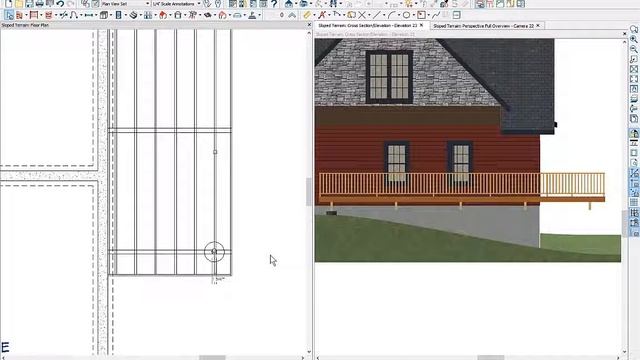The width and height of the screenshot is (640, 360).
Task: Select the Draw Arc tool
Action: tap(391, 16)
